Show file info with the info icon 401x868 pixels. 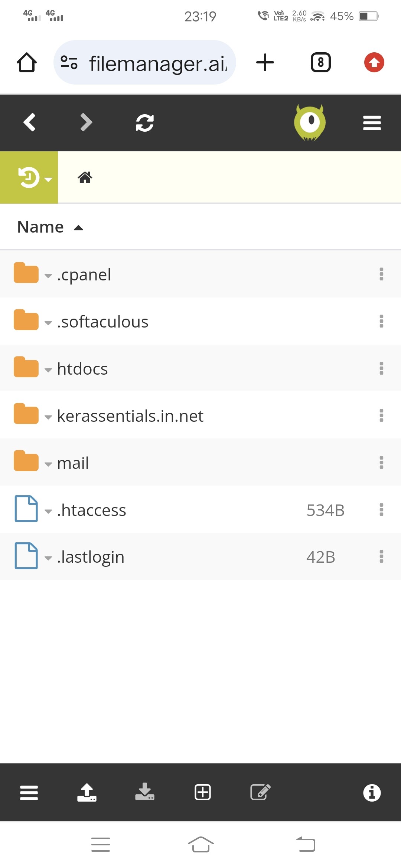372,793
